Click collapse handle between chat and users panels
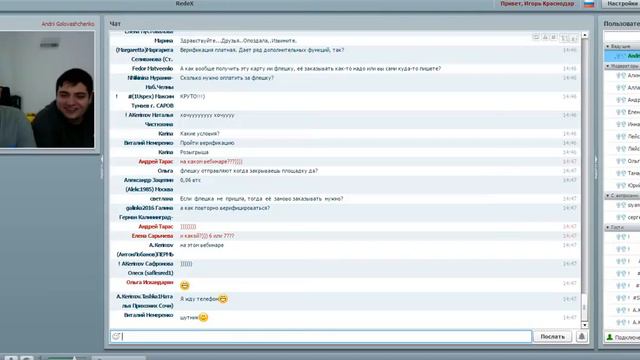The height and width of the screenshot is (360, 640). click(x=596, y=167)
